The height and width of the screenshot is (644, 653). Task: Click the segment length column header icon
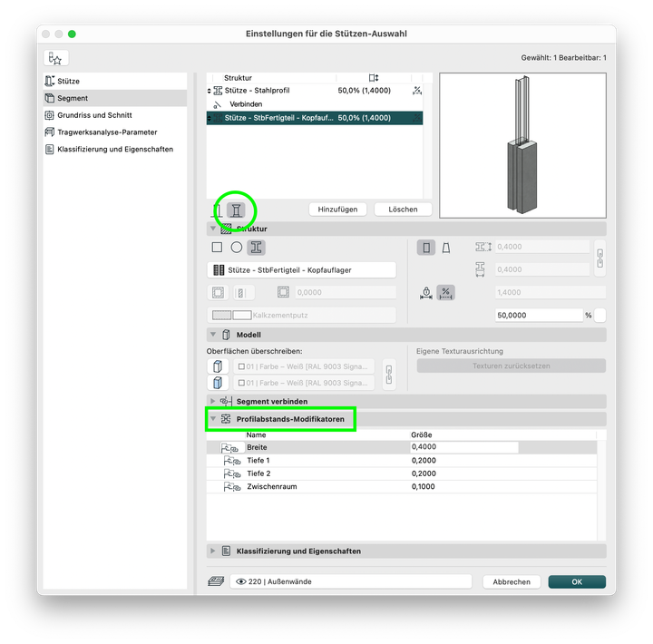[373, 78]
